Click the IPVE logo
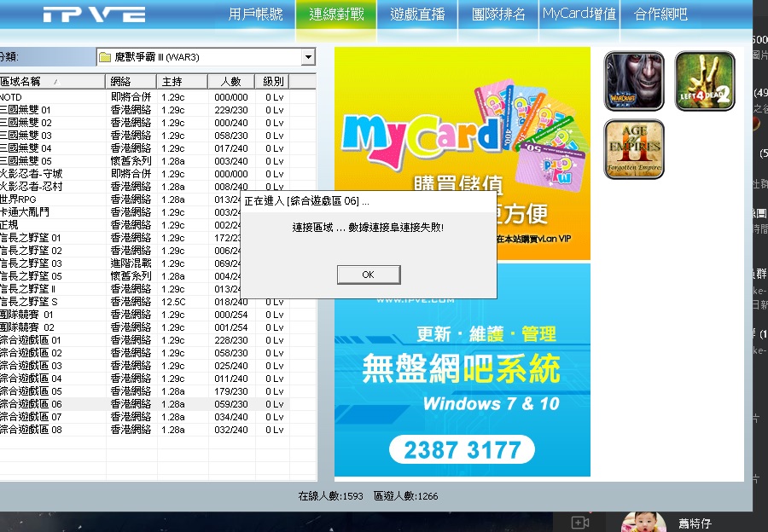The height and width of the screenshot is (532, 768). pos(94,14)
